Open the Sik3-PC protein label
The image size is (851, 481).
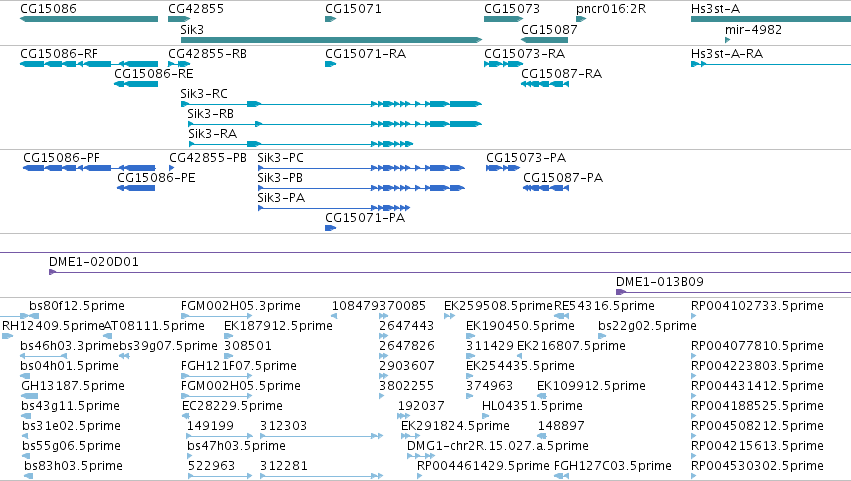point(281,158)
